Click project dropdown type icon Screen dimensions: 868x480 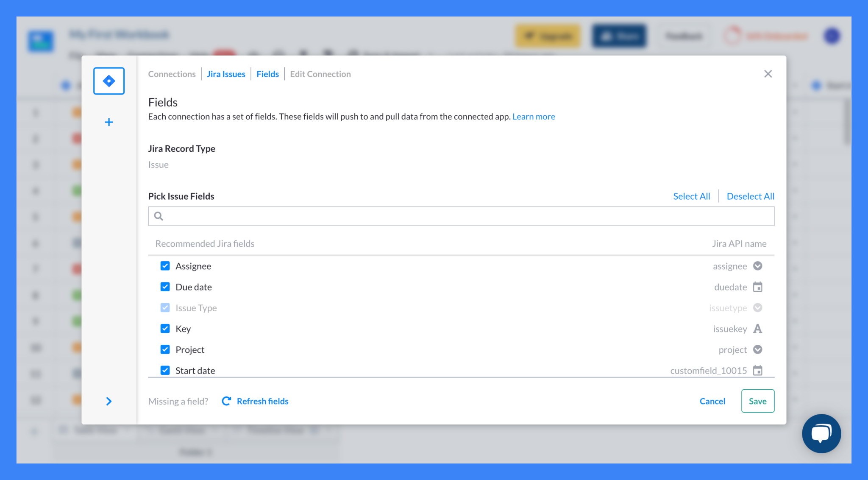pyautogui.click(x=758, y=349)
